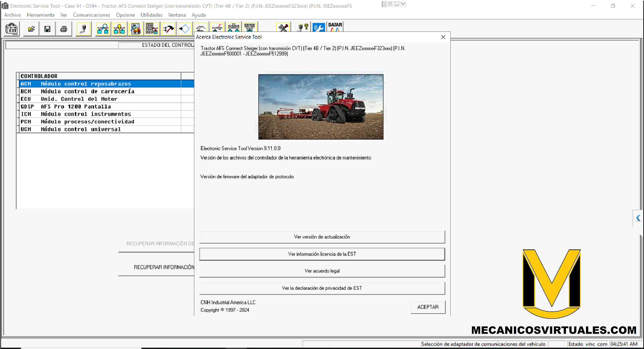Open the Herramienta menu

point(41,15)
